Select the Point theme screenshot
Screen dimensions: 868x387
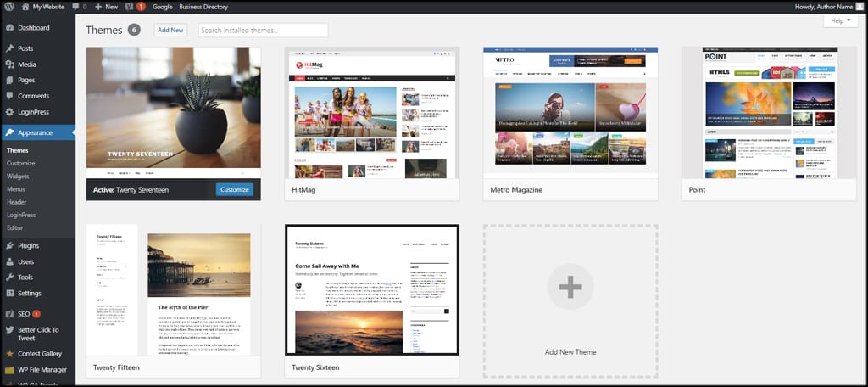[769, 113]
